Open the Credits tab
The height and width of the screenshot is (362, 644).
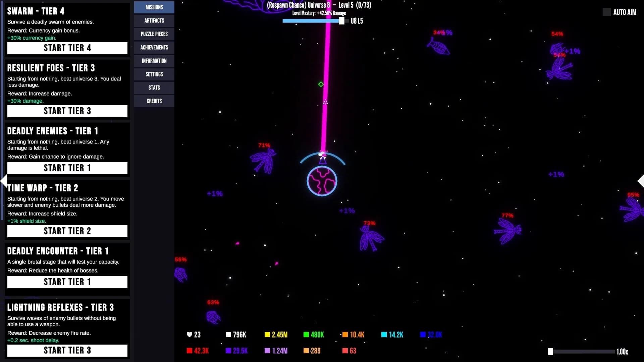click(154, 101)
